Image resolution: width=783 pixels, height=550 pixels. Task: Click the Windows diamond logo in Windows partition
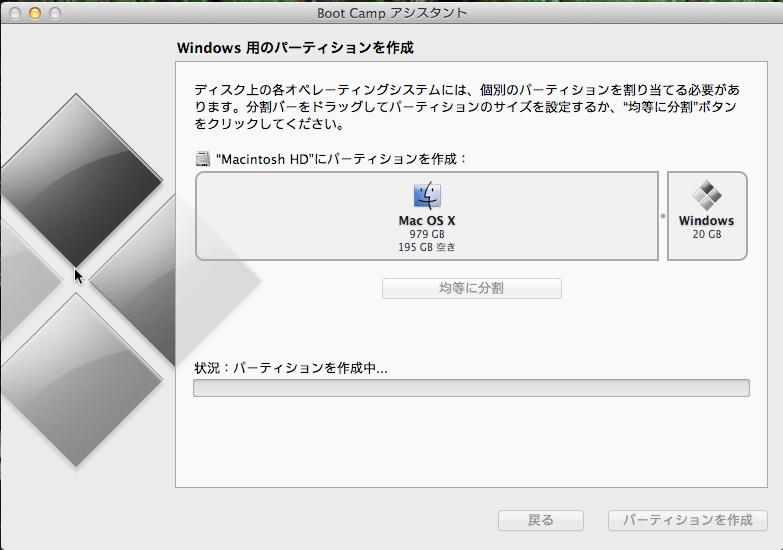(706, 196)
